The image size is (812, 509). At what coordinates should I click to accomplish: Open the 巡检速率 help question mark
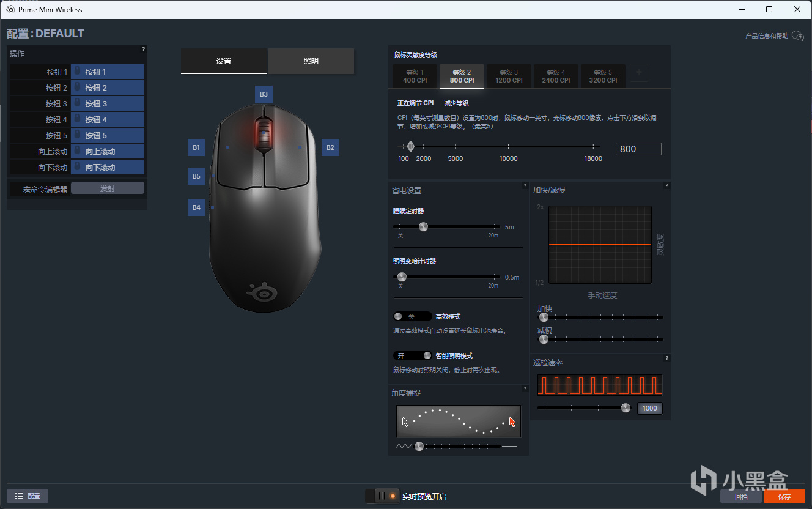(667, 358)
